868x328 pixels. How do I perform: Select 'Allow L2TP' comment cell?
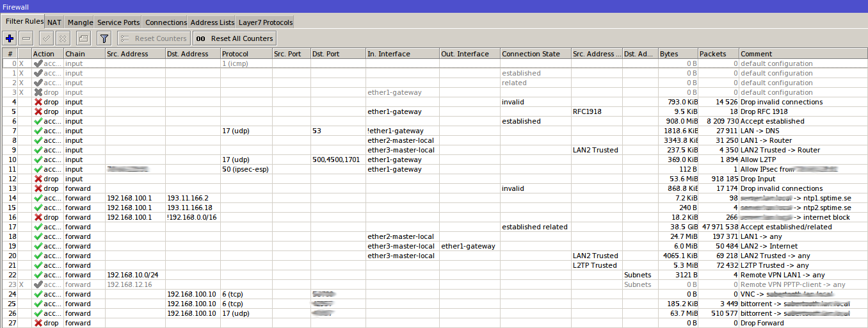(803, 160)
